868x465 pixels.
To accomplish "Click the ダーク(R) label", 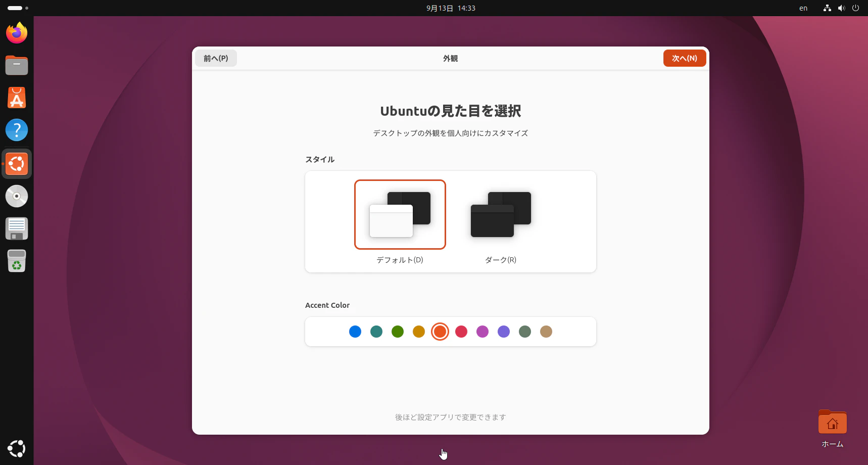I will 501,260.
